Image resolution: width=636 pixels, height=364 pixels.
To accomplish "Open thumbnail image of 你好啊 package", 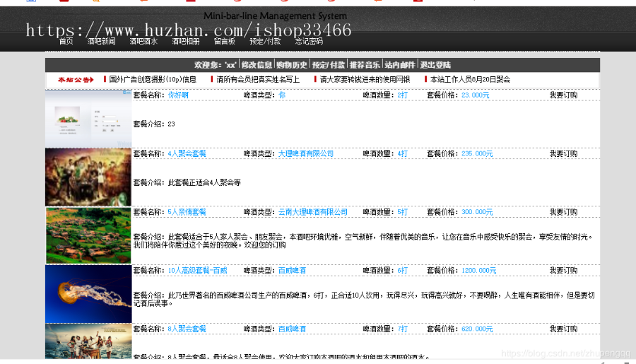I will click(x=88, y=119).
